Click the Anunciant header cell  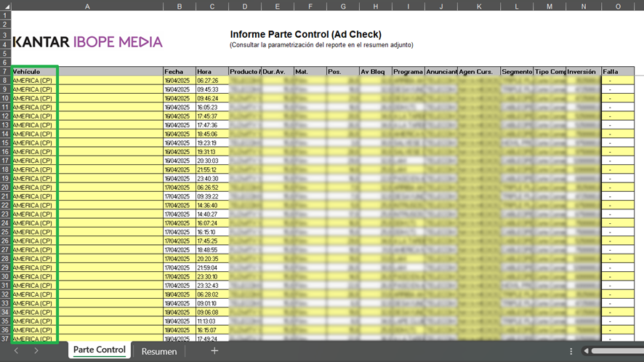click(x=441, y=71)
